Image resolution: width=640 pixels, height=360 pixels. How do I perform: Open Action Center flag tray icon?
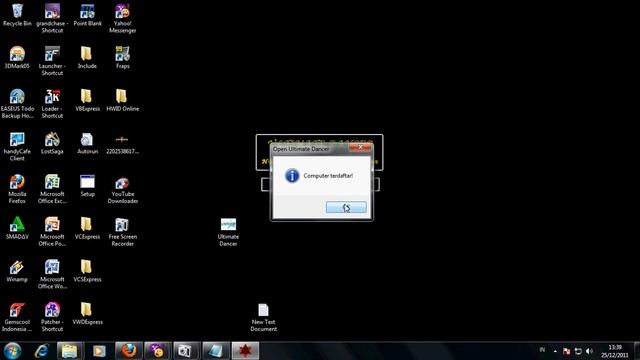[567, 351]
